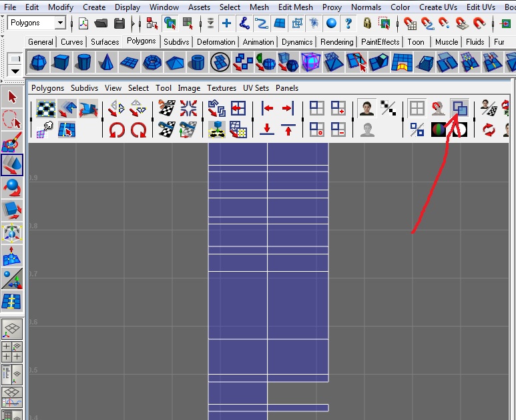516x420 pixels.
Task: Rotate selected UVs counterclockwise
Action: (x=117, y=130)
